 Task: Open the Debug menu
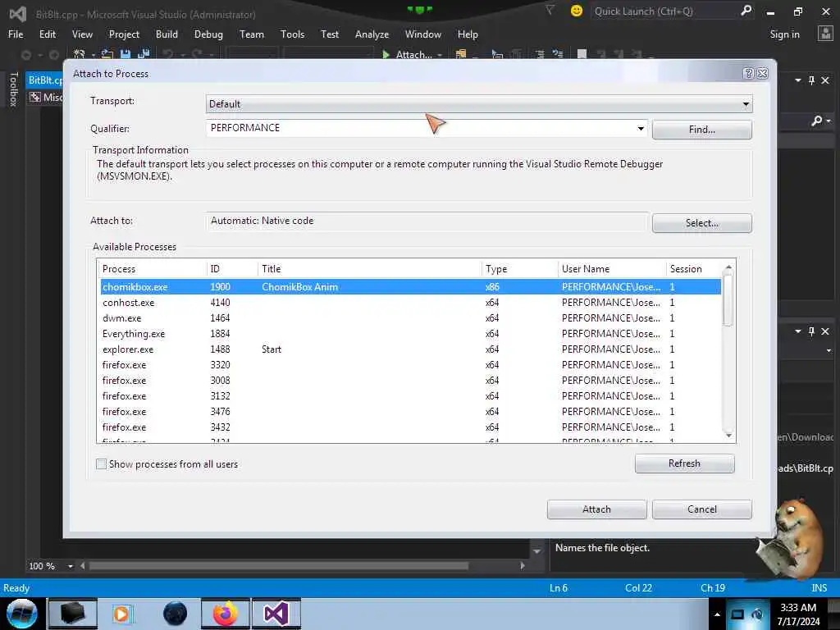(208, 34)
